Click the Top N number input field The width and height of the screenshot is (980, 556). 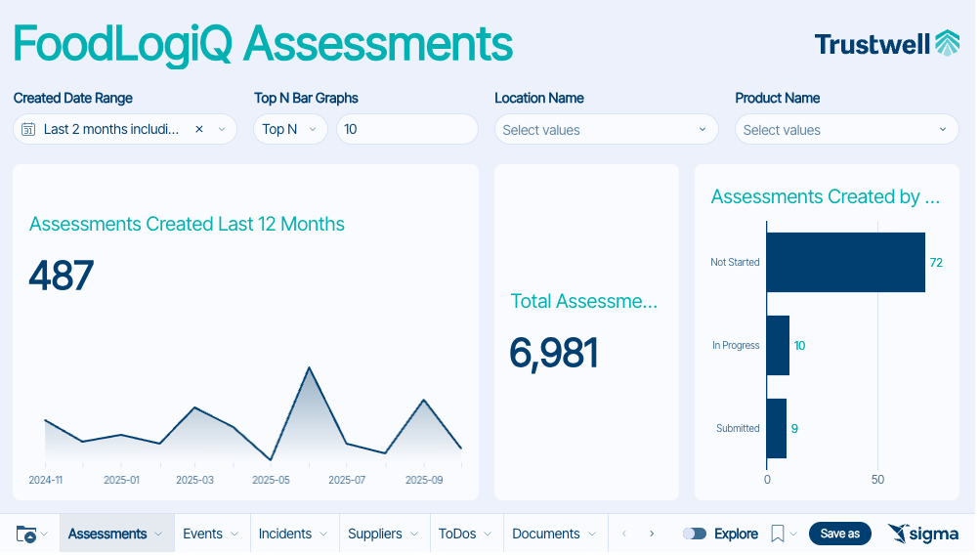pyautogui.click(x=406, y=129)
